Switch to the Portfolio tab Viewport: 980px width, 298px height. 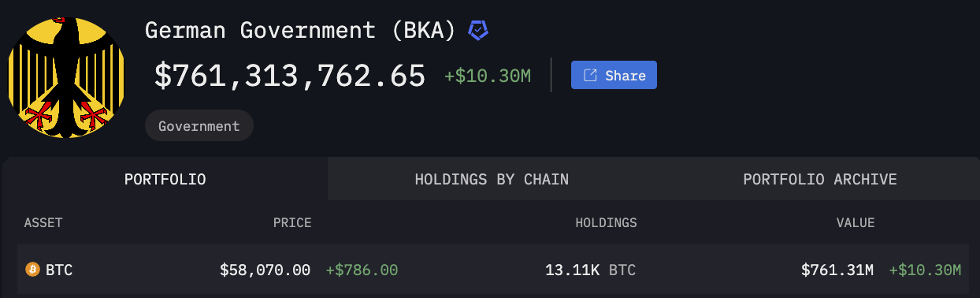point(165,179)
